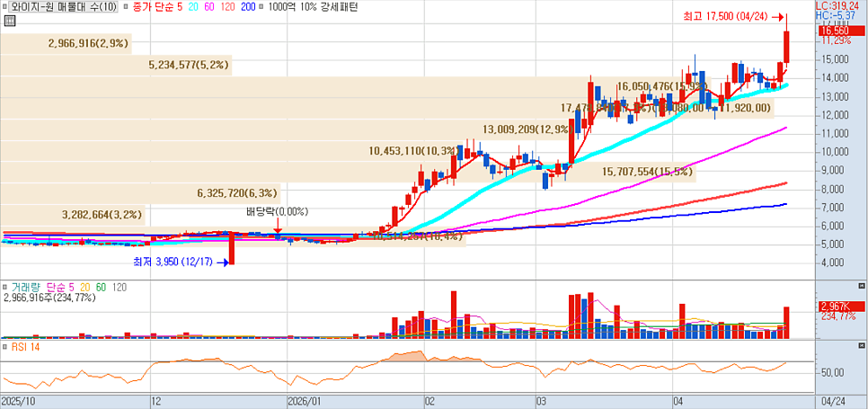This screenshot has height=409, width=868.
Task: Click the magenta 단순 5 volume average legend
Action: 60,288
